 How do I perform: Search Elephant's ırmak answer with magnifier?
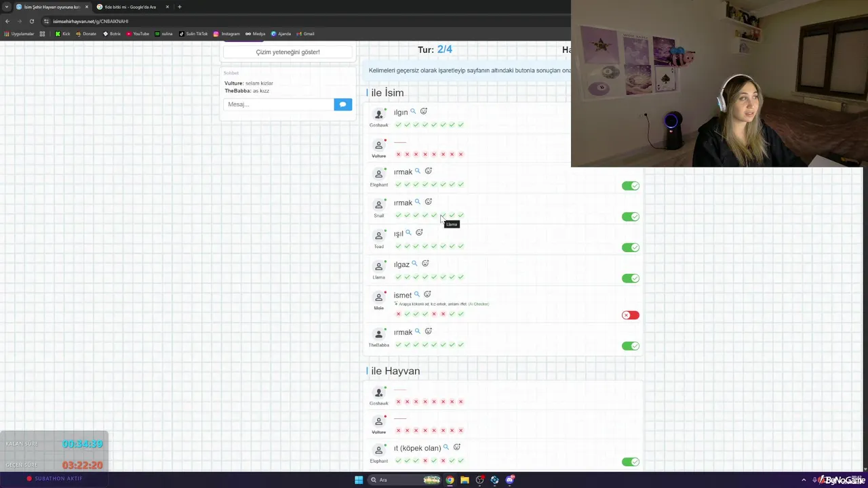pos(418,171)
